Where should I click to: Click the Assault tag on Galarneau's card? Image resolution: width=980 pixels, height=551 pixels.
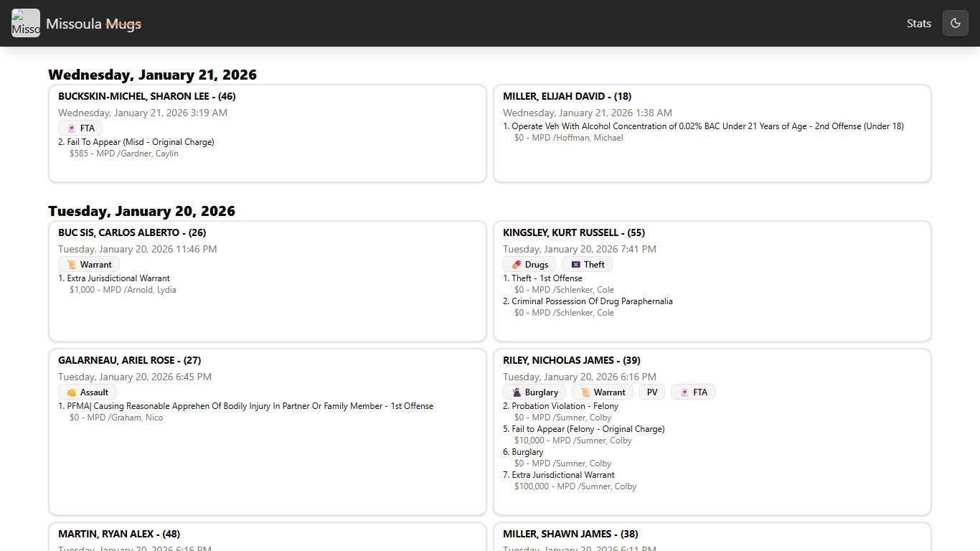[87, 392]
